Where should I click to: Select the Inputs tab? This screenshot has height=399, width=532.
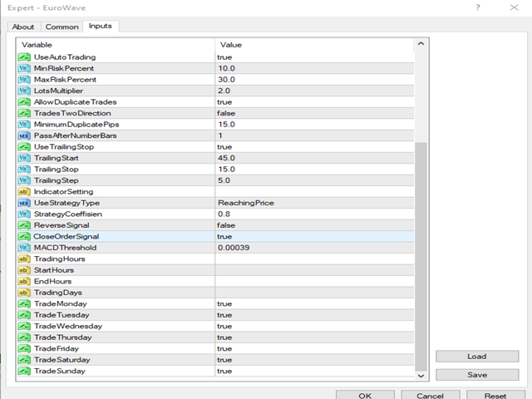pos(101,26)
